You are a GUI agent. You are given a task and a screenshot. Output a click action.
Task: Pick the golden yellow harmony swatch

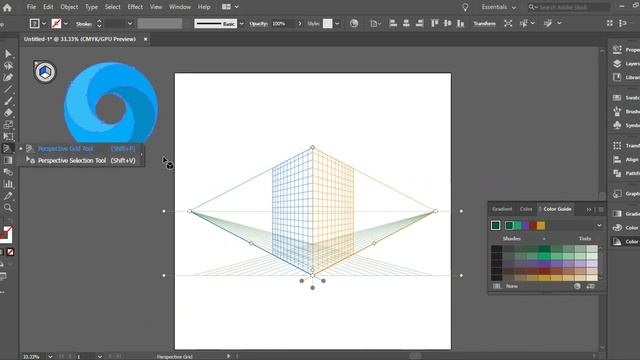click(541, 225)
